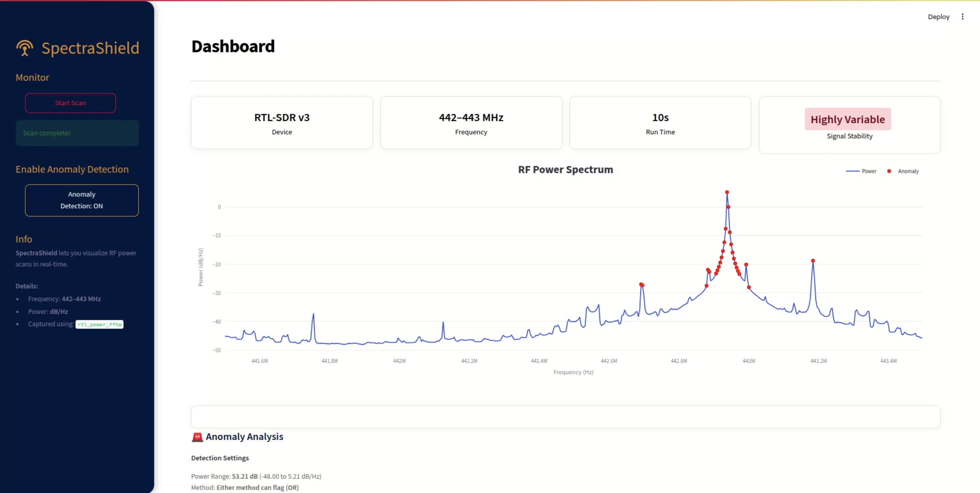Click the Dashboard heading
The width and height of the screenshot is (980, 493).
point(233,46)
